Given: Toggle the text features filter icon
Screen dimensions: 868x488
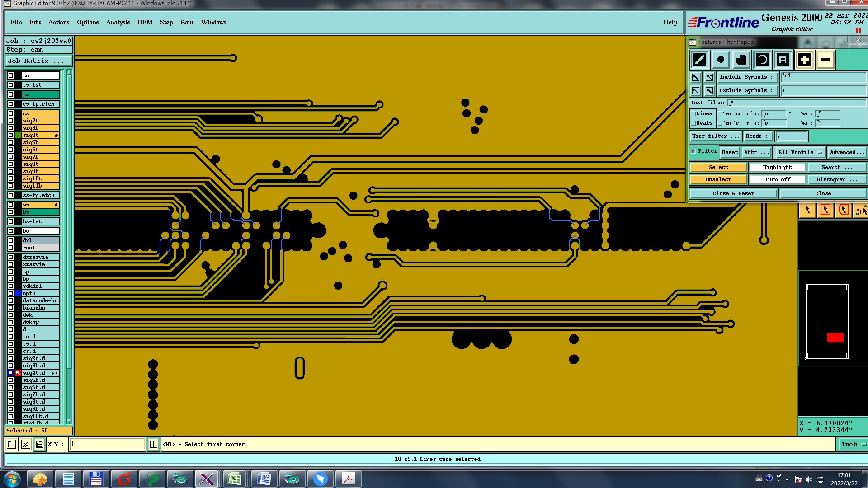Looking at the screenshot, I should click(783, 60).
